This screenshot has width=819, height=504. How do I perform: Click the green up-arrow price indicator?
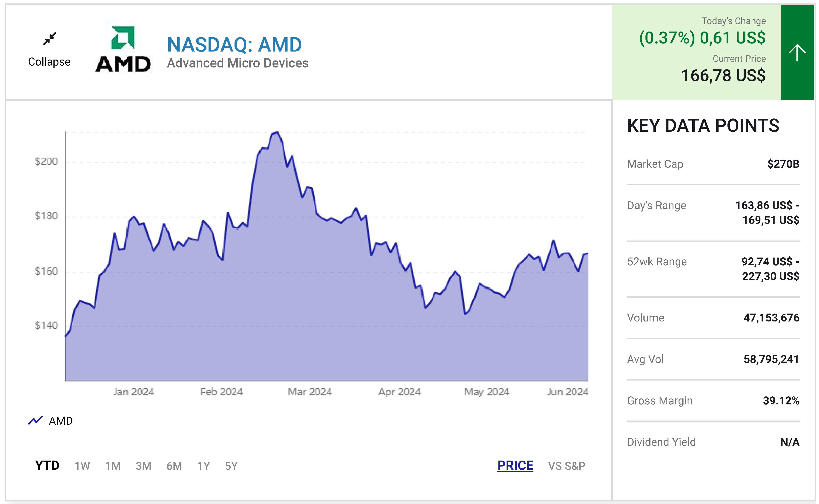(x=797, y=52)
